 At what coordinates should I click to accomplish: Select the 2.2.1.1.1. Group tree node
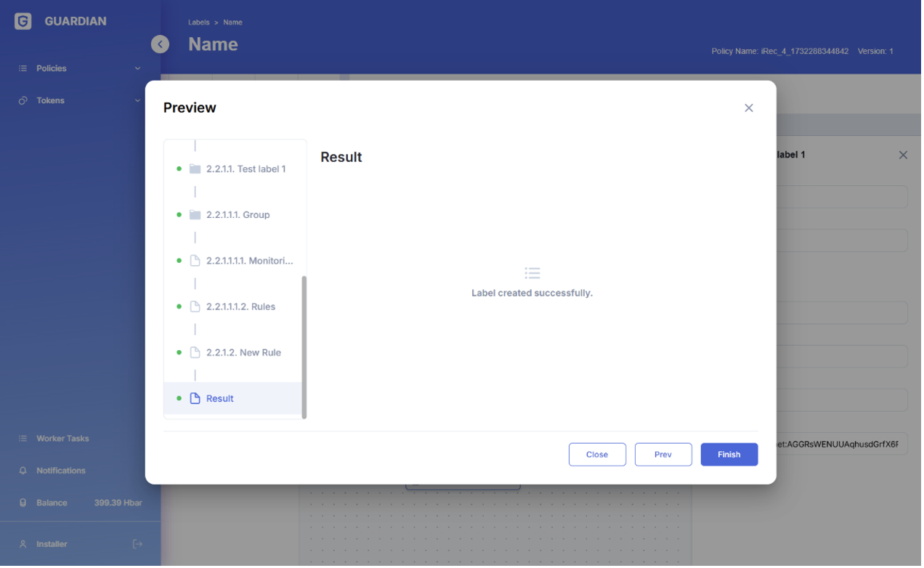tap(238, 215)
